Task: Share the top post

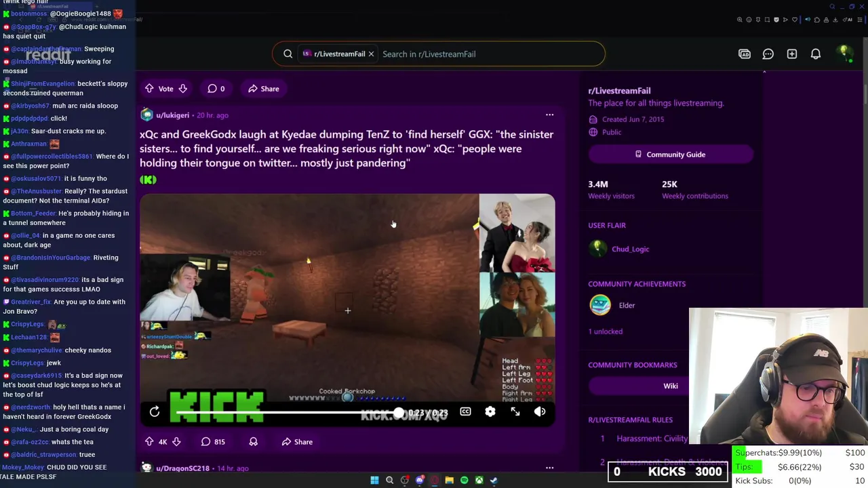Action: [x=264, y=89]
